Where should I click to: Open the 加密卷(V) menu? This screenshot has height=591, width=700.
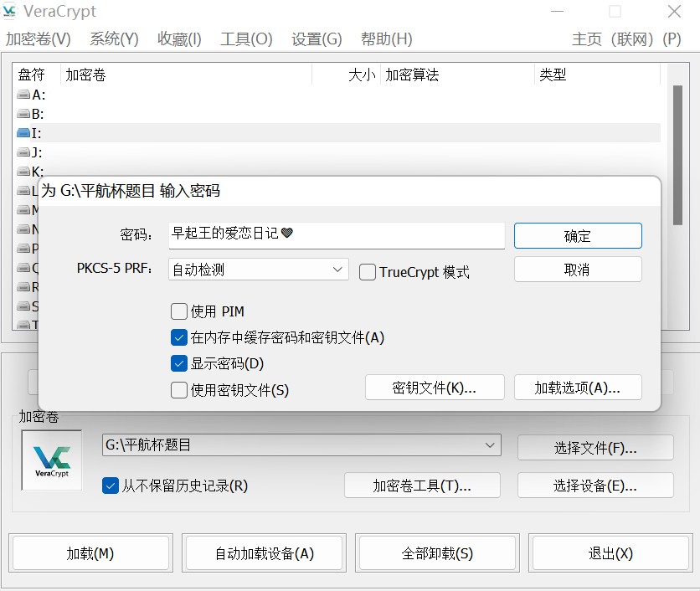coord(39,39)
